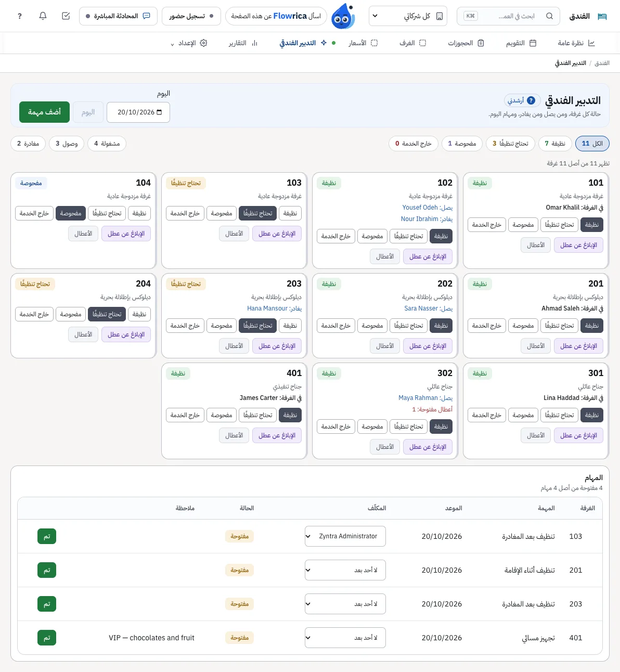The image size is (620, 672).
Task: Open the التقارير reports tab
Action: point(243,43)
